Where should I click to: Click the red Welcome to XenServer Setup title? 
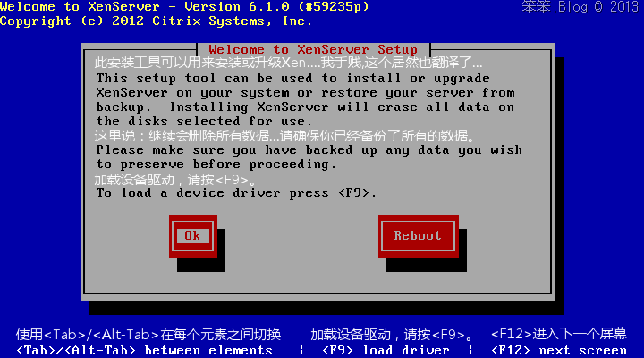pos(313,50)
